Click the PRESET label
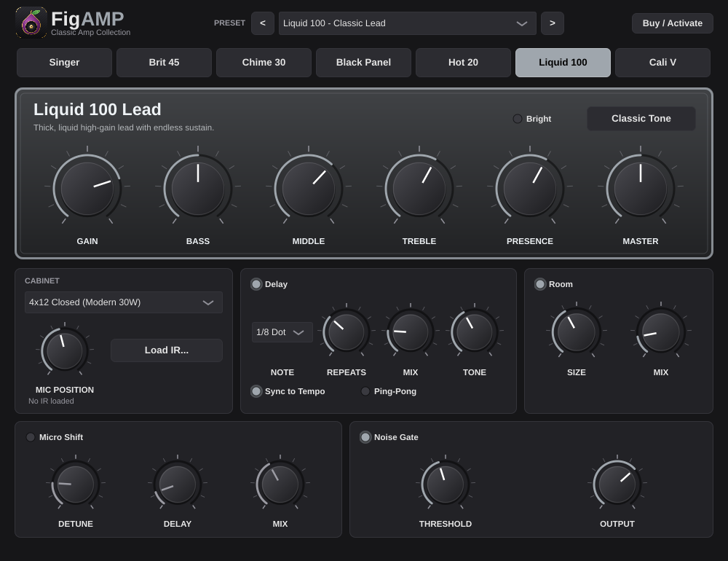Image resolution: width=728 pixels, height=561 pixels. (229, 23)
